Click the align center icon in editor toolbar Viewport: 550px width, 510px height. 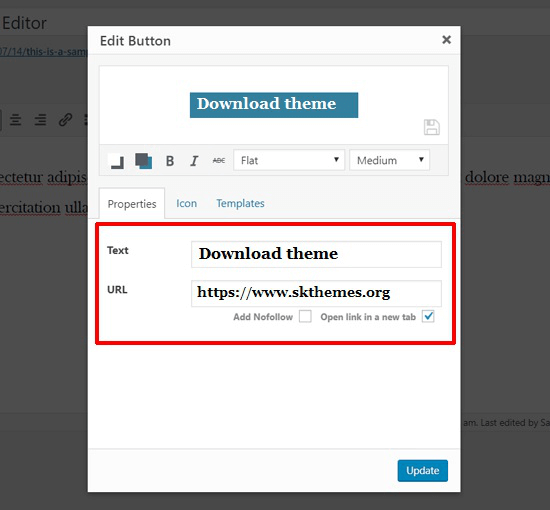(x=15, y=120)
